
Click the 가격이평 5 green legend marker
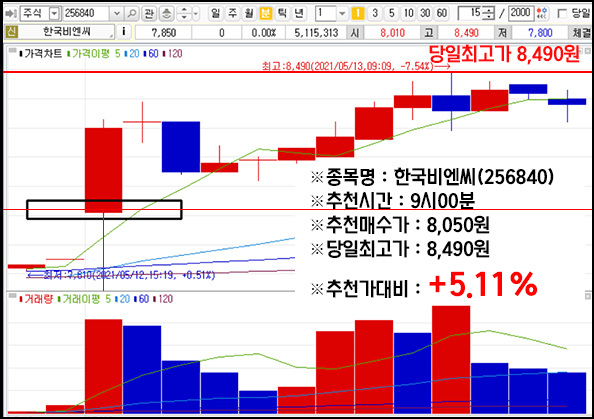coord(69,54)
